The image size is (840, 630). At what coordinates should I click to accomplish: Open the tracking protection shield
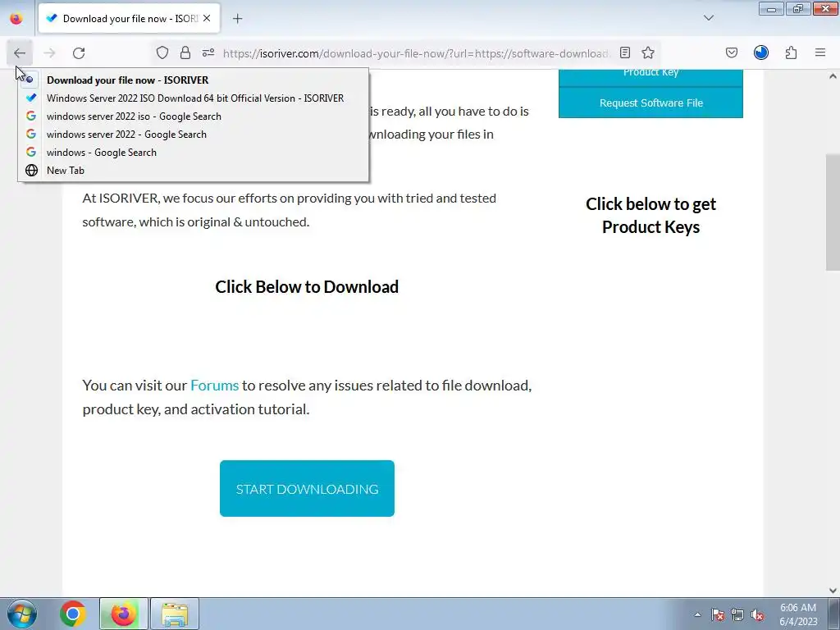coord(162,52)
